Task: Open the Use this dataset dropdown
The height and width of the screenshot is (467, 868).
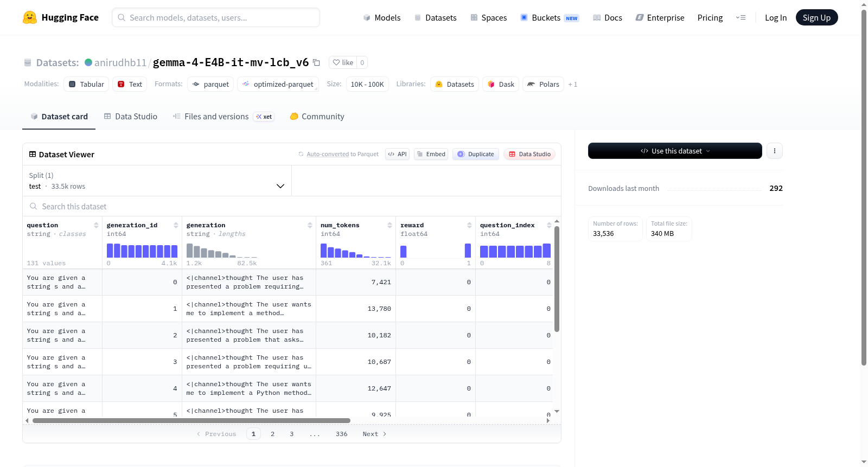Action: coord(675,151)
